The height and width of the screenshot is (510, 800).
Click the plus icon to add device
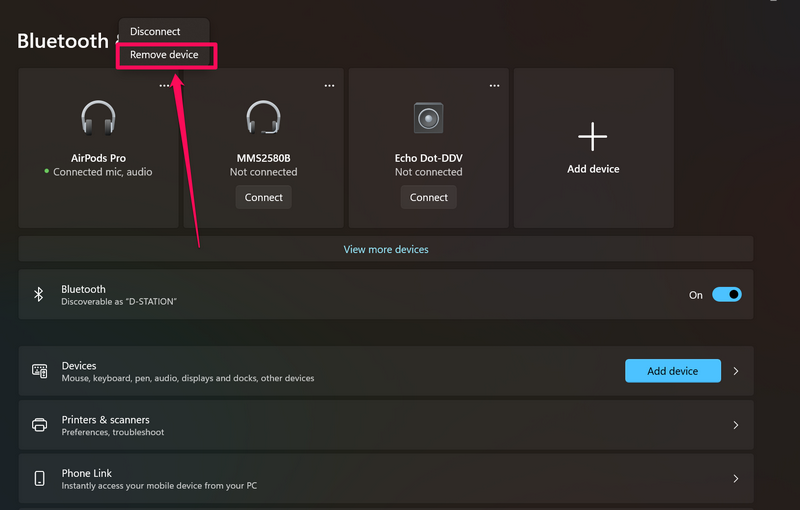pyautogui.click(x=593, y=137)
